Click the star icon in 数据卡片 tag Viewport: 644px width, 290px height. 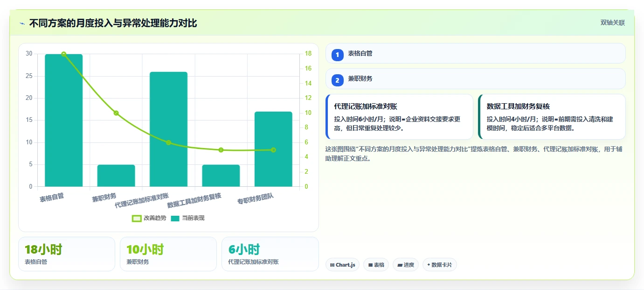[429, 265]
